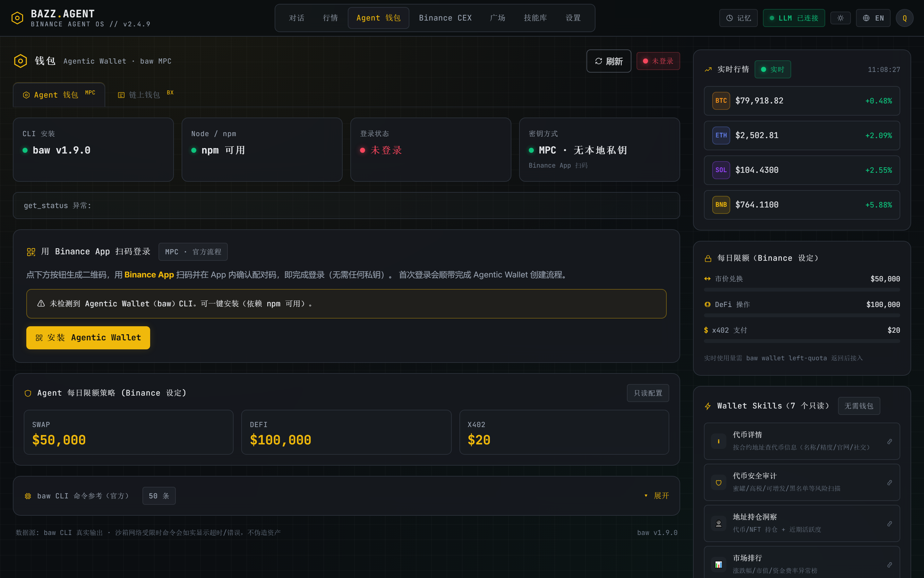Click the link icon on 代币安全审计 card
The image size is (924, 578).
(890, 483)
